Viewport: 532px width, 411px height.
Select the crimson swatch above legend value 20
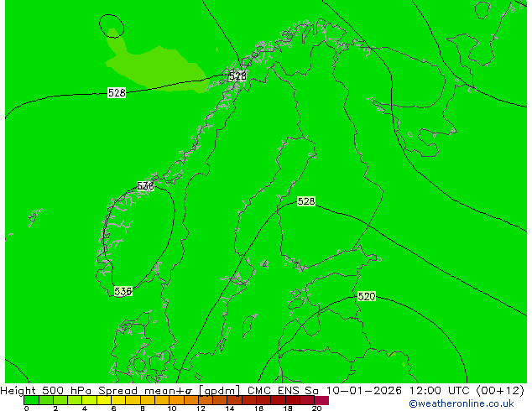pyautogui.click(x=322, y=400)
